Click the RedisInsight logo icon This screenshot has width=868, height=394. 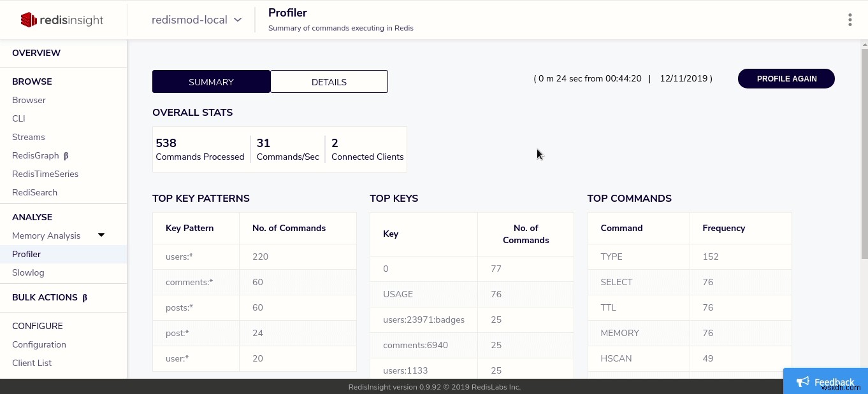28,20
